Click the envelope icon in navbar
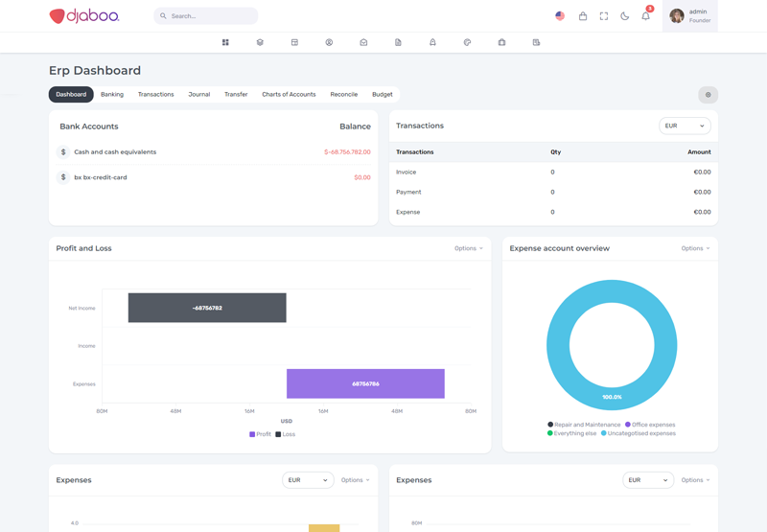The height and width of the screenshot is (532, 767). [363, 42]
